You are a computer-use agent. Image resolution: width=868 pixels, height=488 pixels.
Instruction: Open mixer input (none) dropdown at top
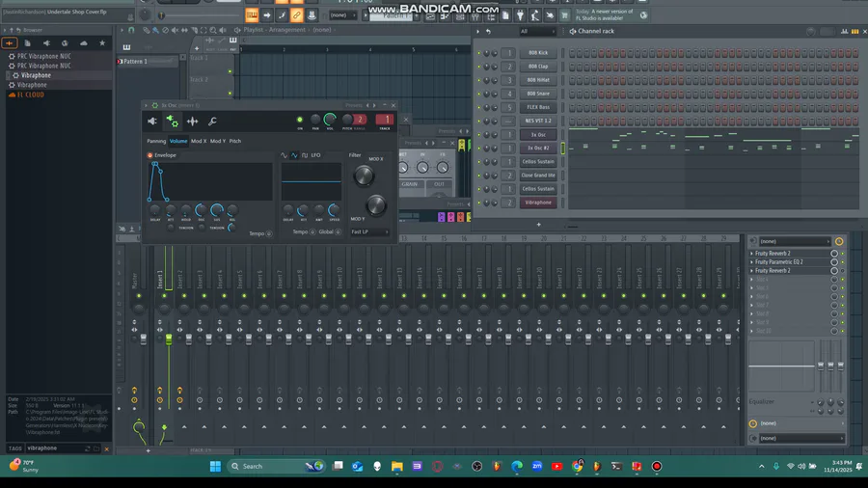pos(795,242)
